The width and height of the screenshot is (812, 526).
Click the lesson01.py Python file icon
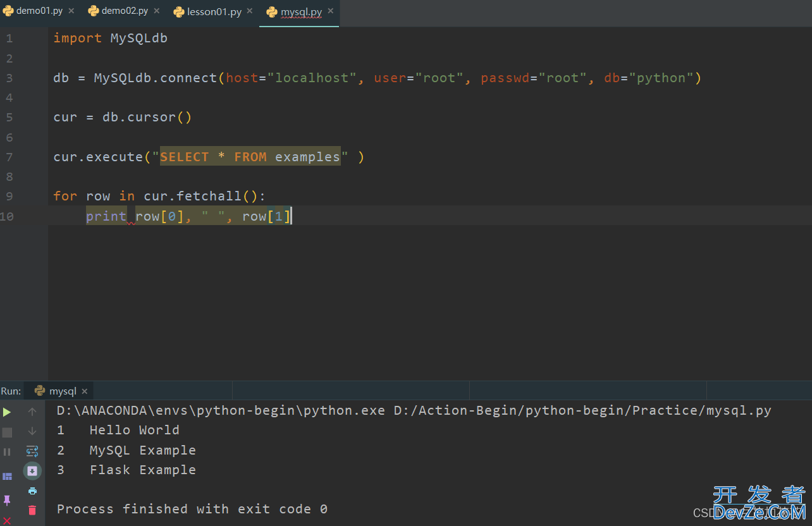[x=178, y=11]
